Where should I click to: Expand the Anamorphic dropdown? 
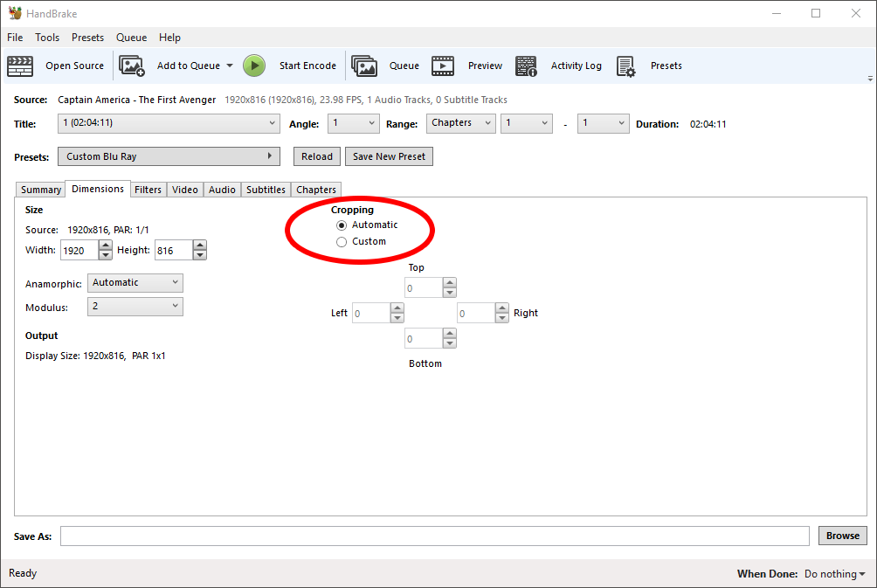(135, 282)
